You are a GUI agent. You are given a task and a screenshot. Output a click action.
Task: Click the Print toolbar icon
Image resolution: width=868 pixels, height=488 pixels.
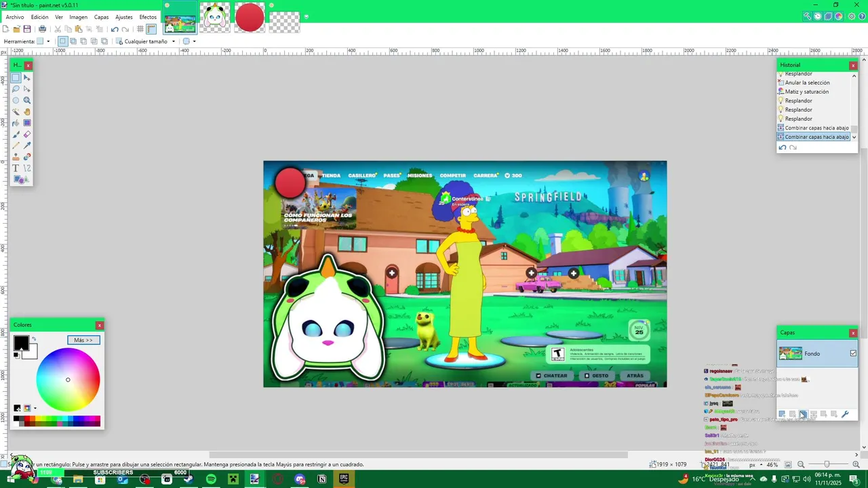point(42,29)
